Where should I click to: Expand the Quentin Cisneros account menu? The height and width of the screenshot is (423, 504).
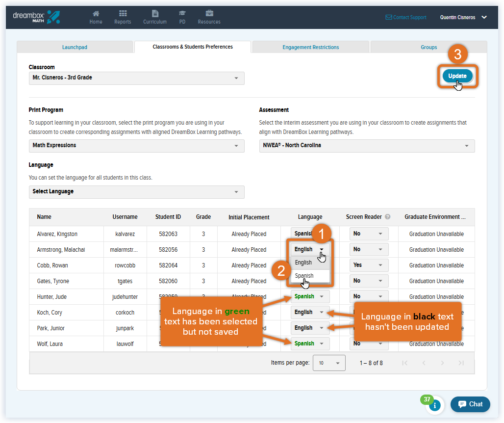pyautogui.click(x=463, y=17)
